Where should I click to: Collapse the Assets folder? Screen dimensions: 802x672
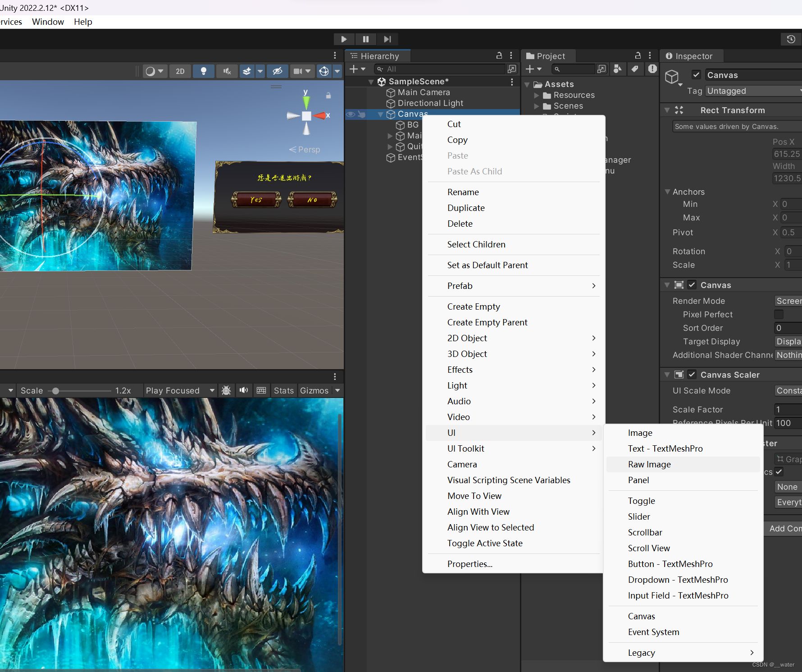[x=527, y=85]
